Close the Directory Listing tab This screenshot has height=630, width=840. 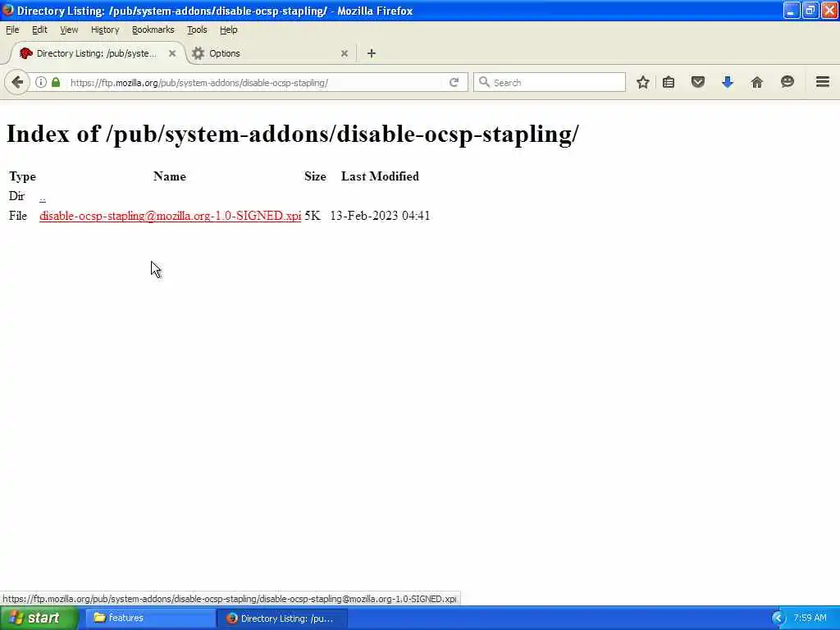pyautogui.click(x=172, y=53)
